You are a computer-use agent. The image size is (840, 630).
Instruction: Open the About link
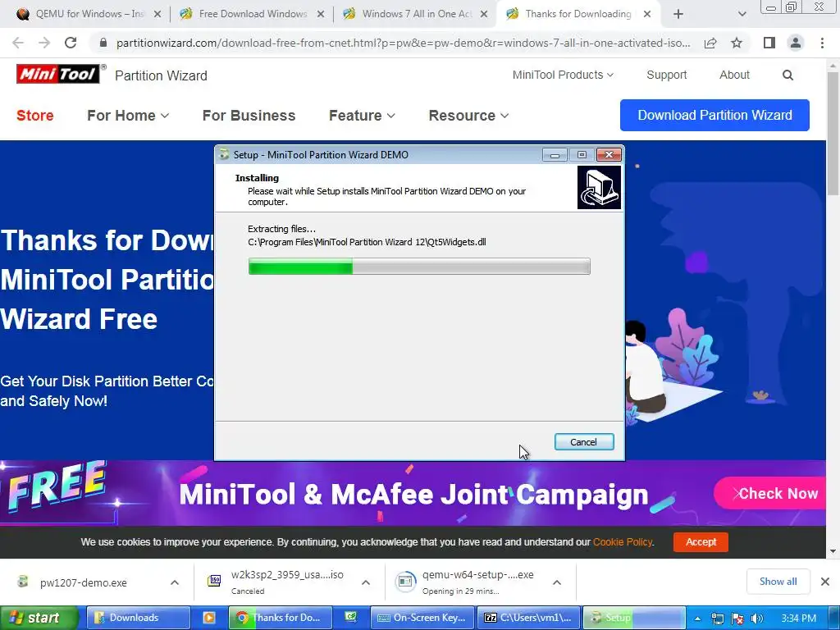(x=734, y=75)
